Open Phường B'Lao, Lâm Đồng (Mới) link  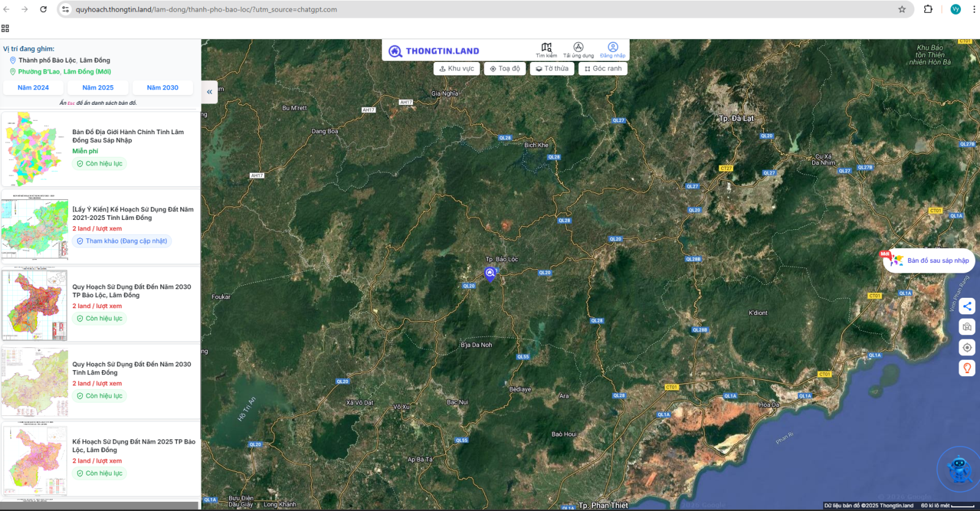(x=64, y=72)
